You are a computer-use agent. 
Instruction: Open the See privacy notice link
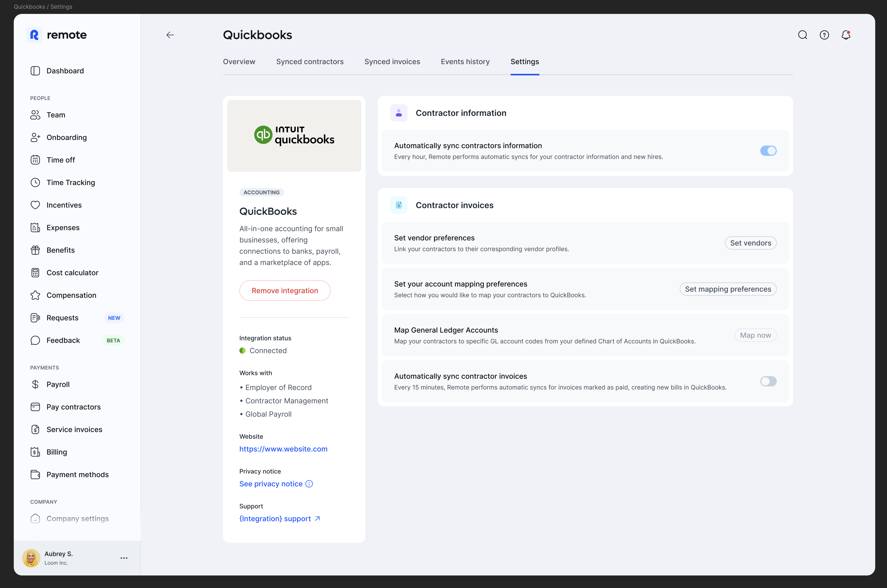click(x=271, y=484)
